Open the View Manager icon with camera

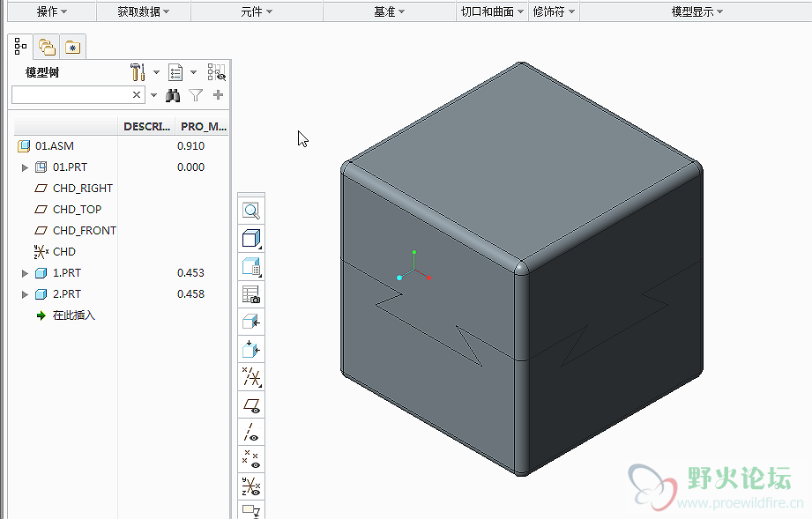coord(251,294)
